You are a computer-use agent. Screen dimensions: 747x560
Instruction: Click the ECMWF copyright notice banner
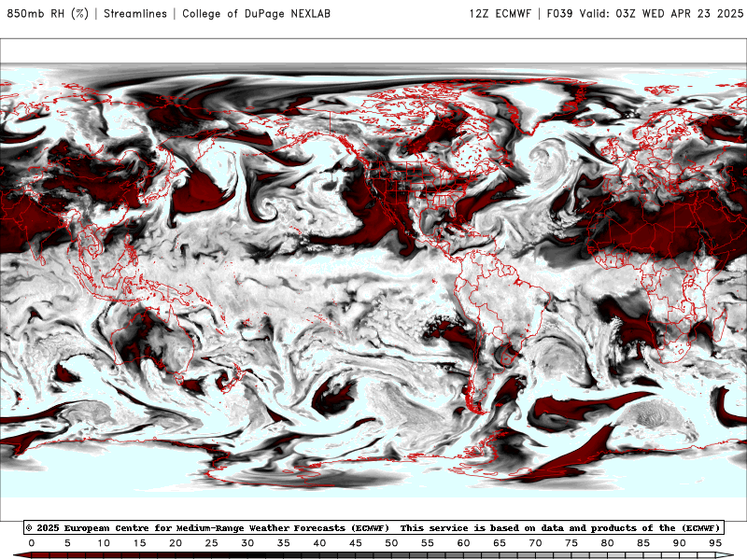(373, 527)
